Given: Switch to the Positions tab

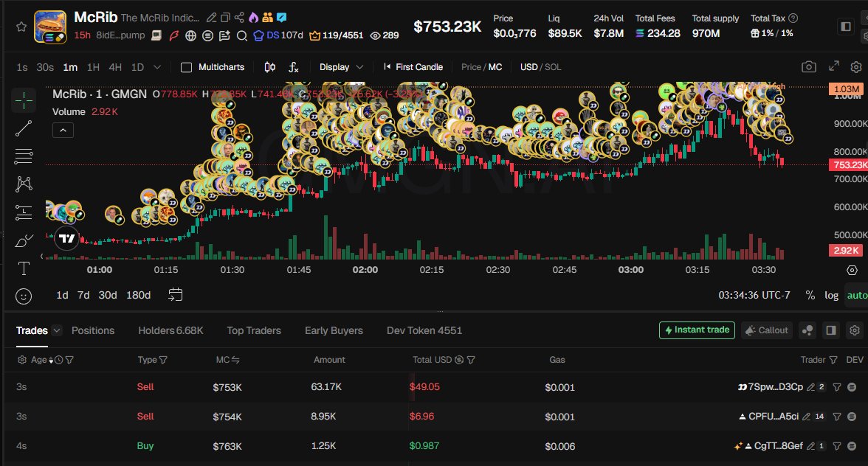Looking at the screenshot, I should [x=93, y=330].
